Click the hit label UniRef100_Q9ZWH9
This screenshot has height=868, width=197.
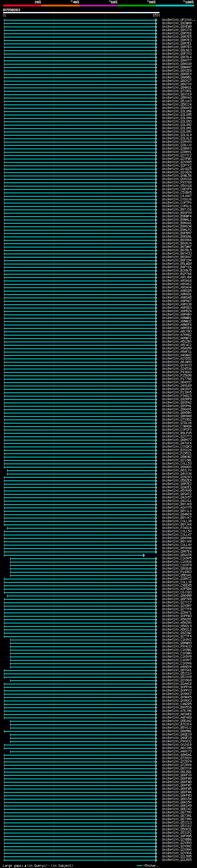click(177, 24)
